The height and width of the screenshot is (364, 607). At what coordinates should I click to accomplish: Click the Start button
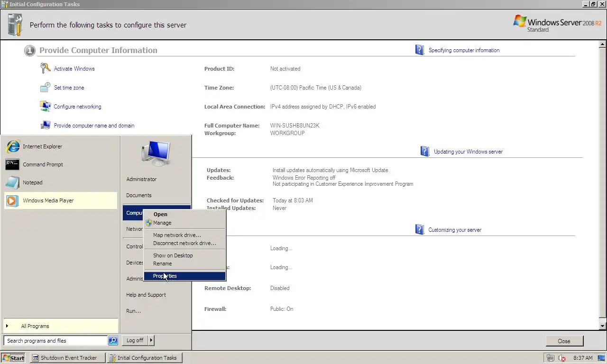(13, 358)
